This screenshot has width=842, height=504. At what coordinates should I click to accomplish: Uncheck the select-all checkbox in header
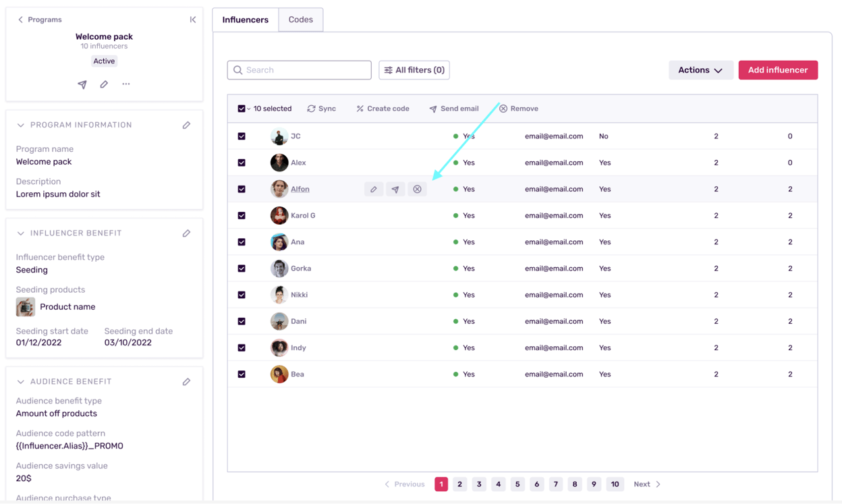pyautogui.click(x=241, y=108)
